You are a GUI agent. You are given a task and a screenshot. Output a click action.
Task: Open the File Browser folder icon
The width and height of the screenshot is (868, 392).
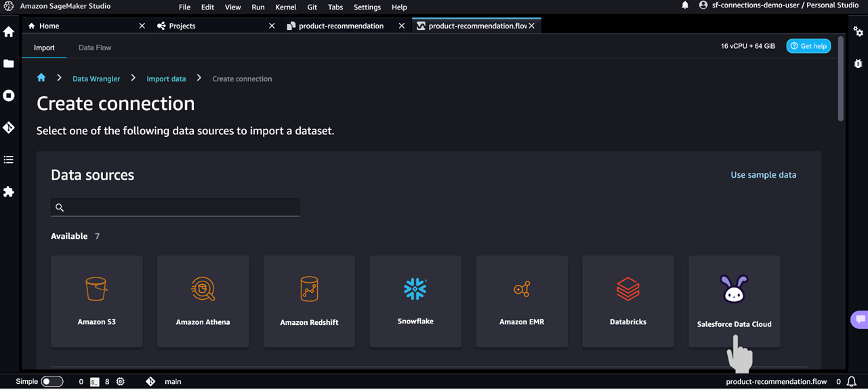click(9, 64)
